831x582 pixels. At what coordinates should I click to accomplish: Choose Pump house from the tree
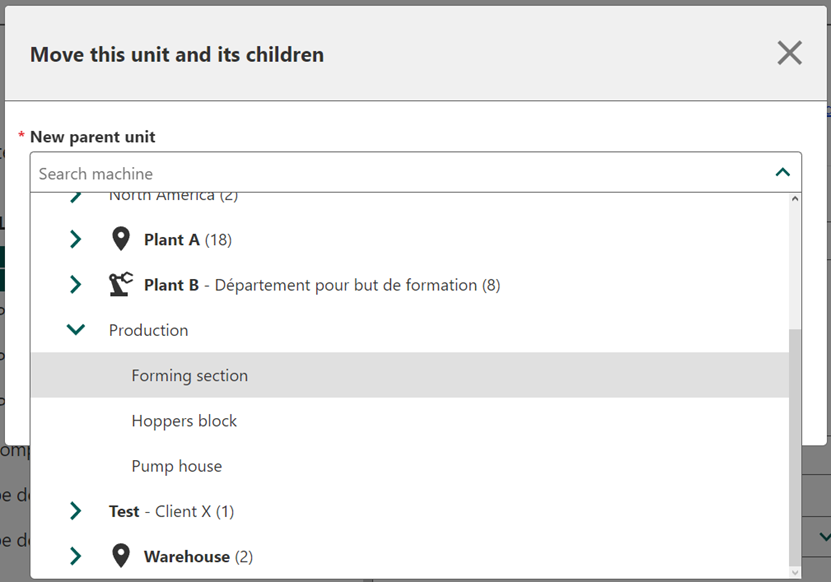point(177,466)
